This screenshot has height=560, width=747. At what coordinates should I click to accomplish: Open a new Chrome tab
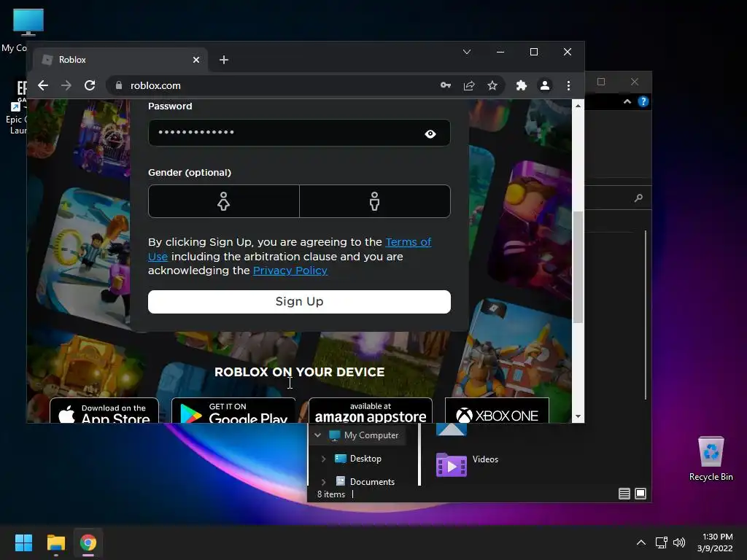pyautogui.click(x=223, y=60)
